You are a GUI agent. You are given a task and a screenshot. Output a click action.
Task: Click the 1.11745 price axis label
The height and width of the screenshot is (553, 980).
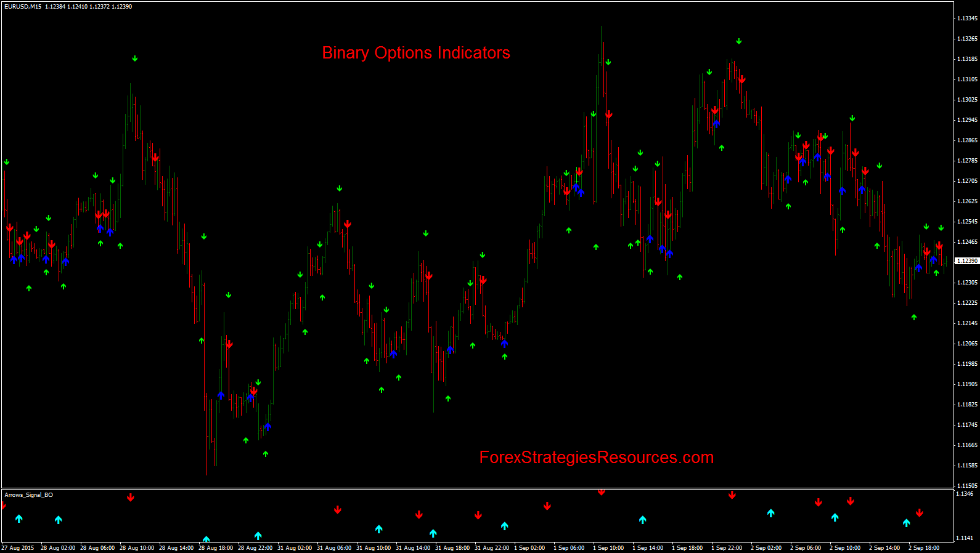click(x=967, y=425)
